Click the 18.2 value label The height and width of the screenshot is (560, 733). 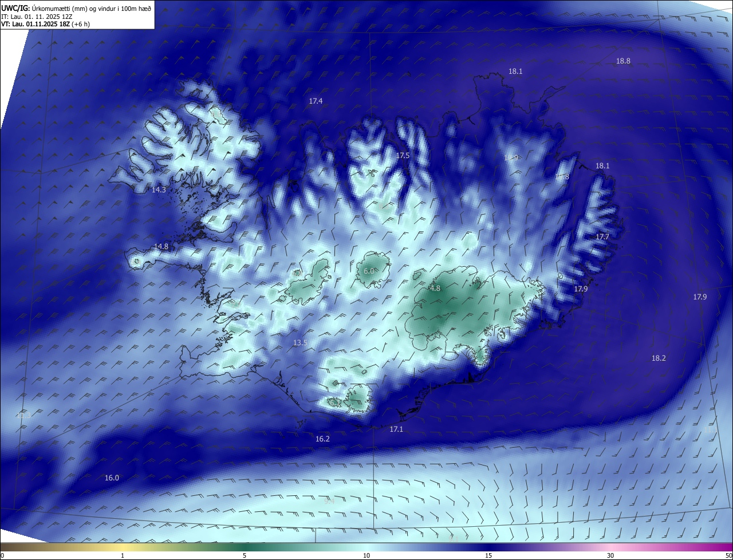[x=659, y=358]
